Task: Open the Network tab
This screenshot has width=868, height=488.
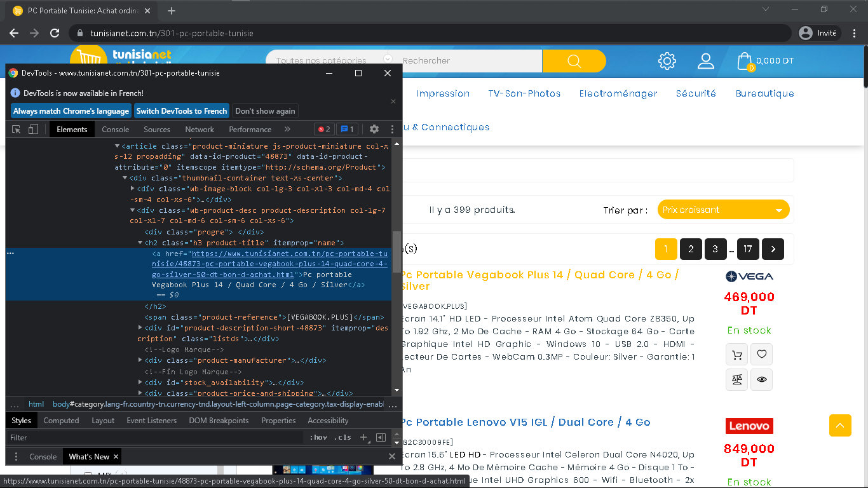Action: coord(200,129)
